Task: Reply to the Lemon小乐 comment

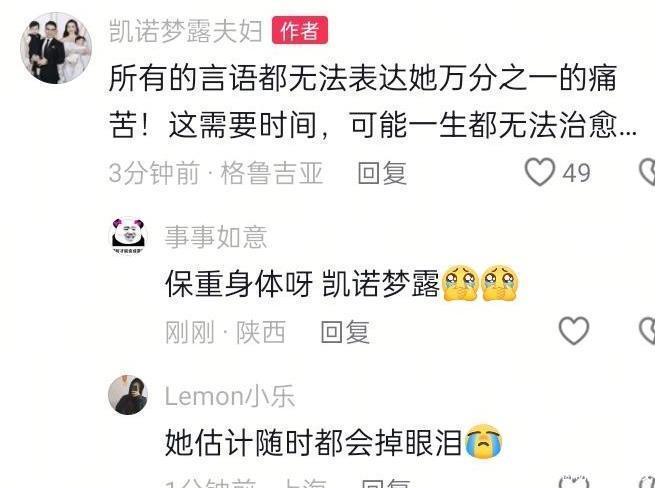Action: coord(385,483)
